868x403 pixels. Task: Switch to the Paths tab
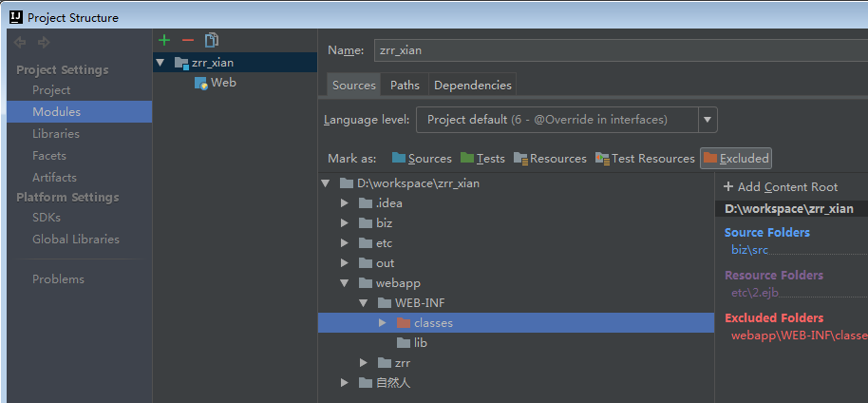[405, 86]
